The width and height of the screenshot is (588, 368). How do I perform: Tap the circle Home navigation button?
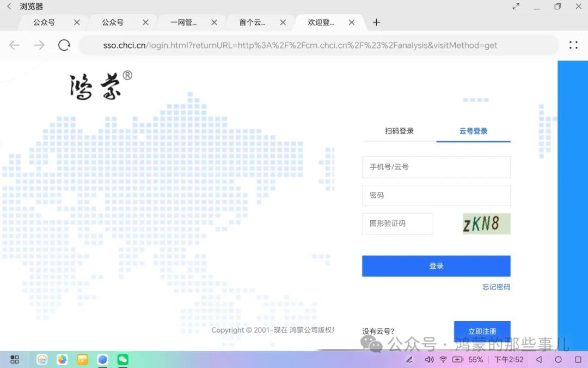tap(559, 359)
